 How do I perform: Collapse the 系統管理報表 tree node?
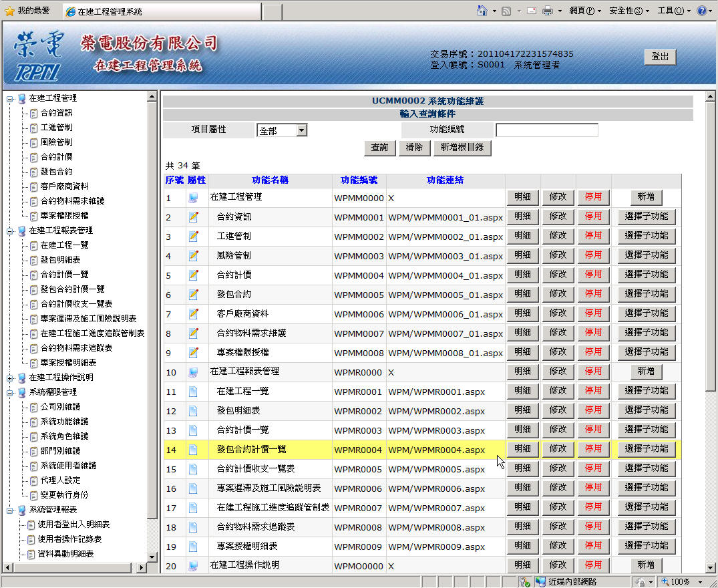pos(10,510)
